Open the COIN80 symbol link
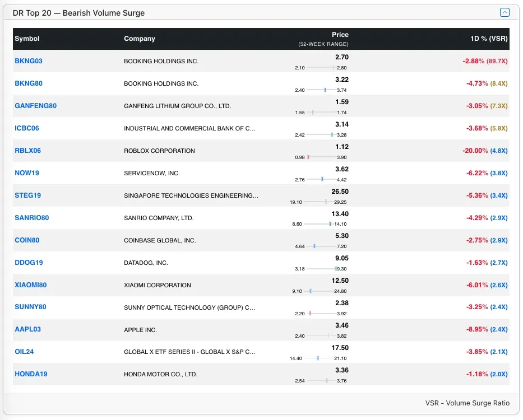The height and width of the screenshot is (420, 523). (27, 240)
